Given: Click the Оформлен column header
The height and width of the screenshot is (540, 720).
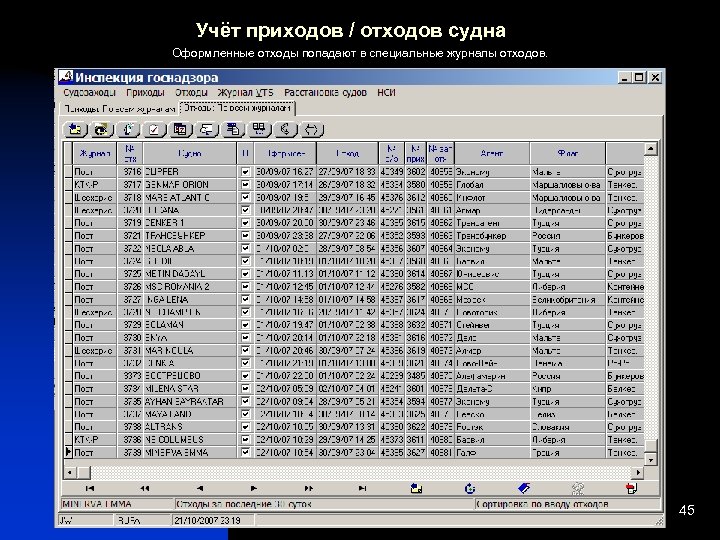Looking at the screenshot, I should (285, 153).
